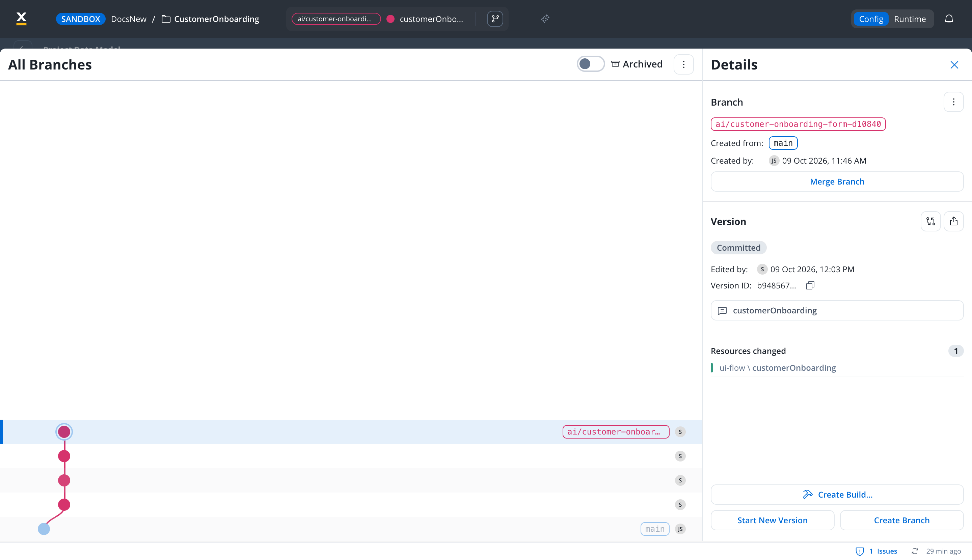The height and width of the screenshot is (560, 972).
Task: Copy the Version ID icon
Action: coord(810,285)
